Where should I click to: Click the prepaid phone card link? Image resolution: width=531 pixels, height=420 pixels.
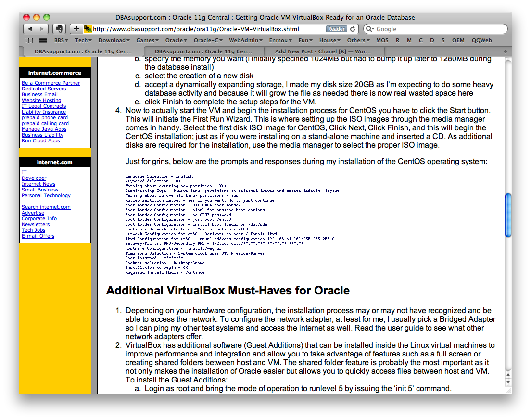tap(45, 117)
